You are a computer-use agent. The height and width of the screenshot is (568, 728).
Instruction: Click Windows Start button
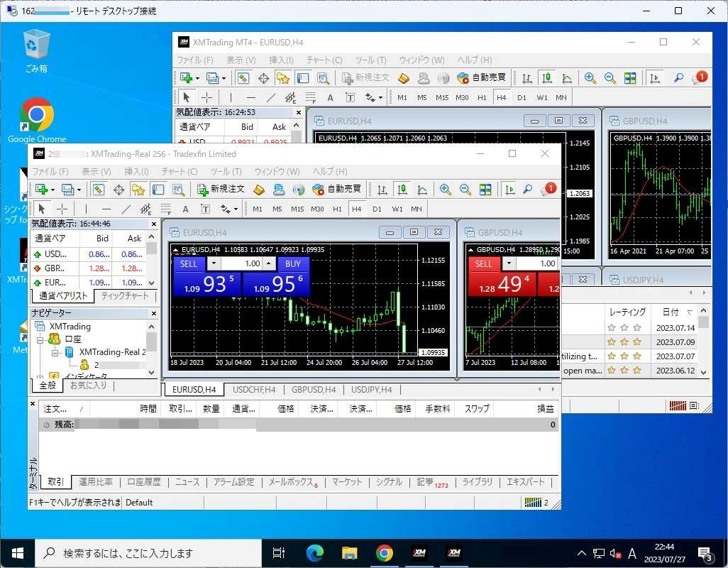[17, 552]
